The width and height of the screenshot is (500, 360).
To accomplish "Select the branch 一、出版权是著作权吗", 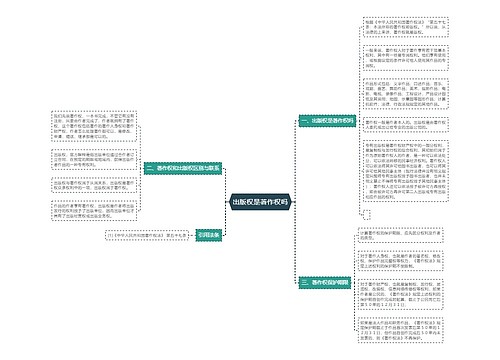I will click(x=327, y=121).
